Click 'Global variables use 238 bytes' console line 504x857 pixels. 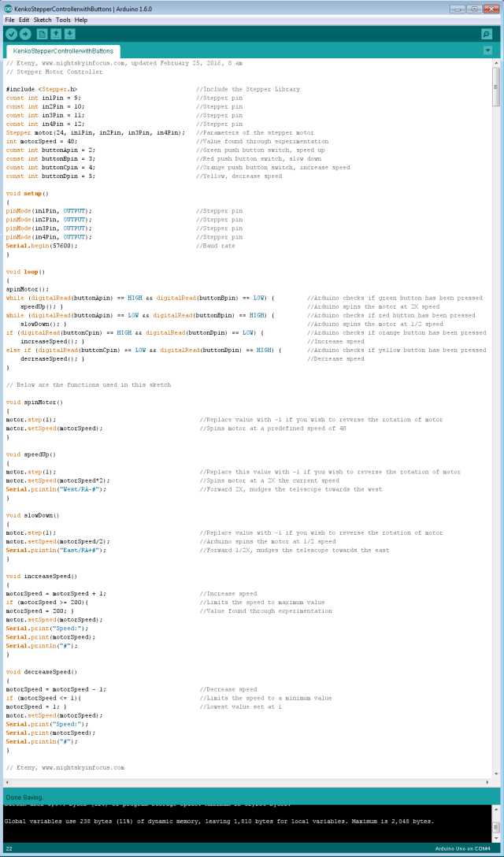(219, 821)
